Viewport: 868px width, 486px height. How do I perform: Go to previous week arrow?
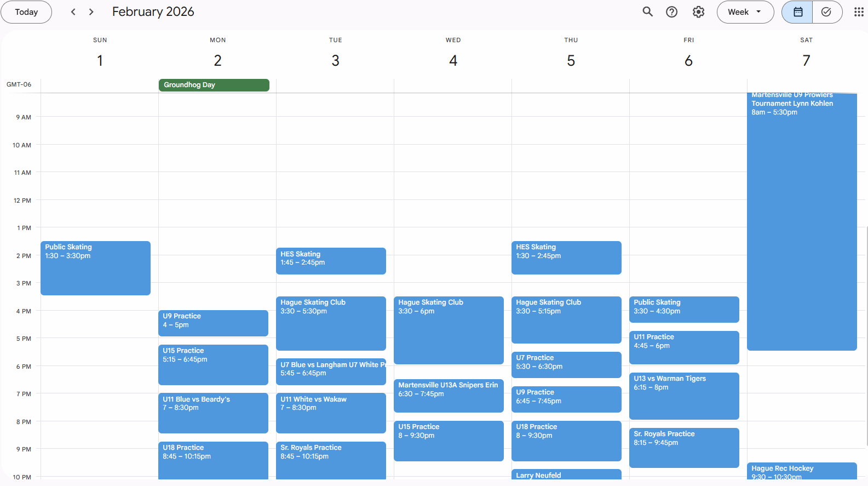pos(73,12)
